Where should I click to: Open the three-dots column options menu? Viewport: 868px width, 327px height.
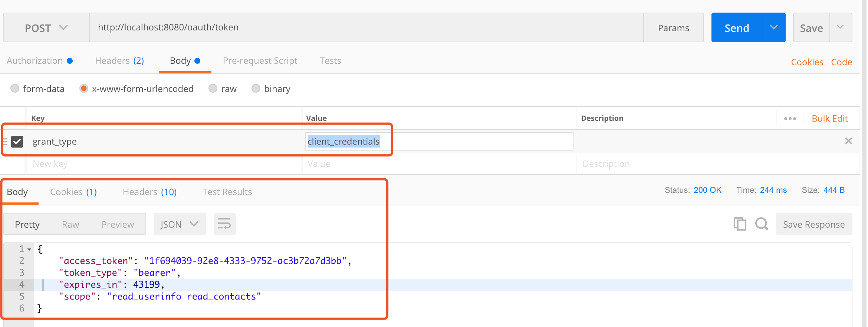click(x=790, y=119)
